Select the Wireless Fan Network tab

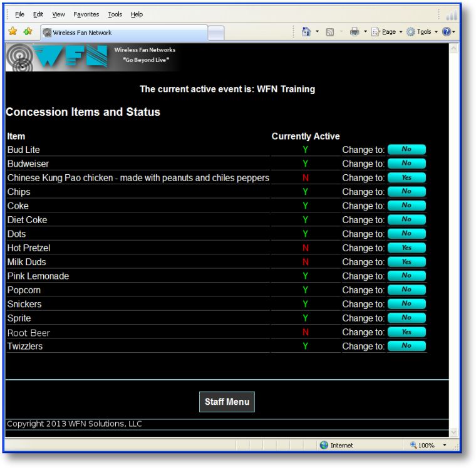point(124,33)
